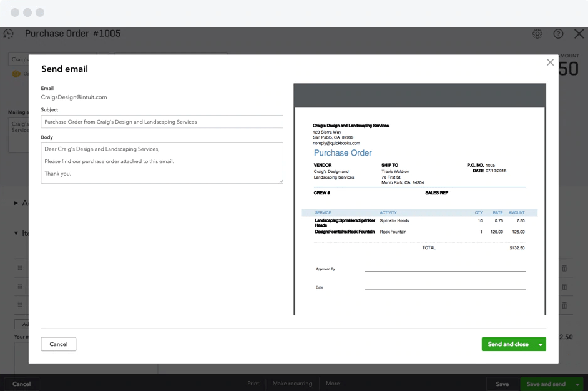The height and width of the screenshot is (391, 588).
Task: Click the top row drag handle icon
Action: tap(20, 268)
